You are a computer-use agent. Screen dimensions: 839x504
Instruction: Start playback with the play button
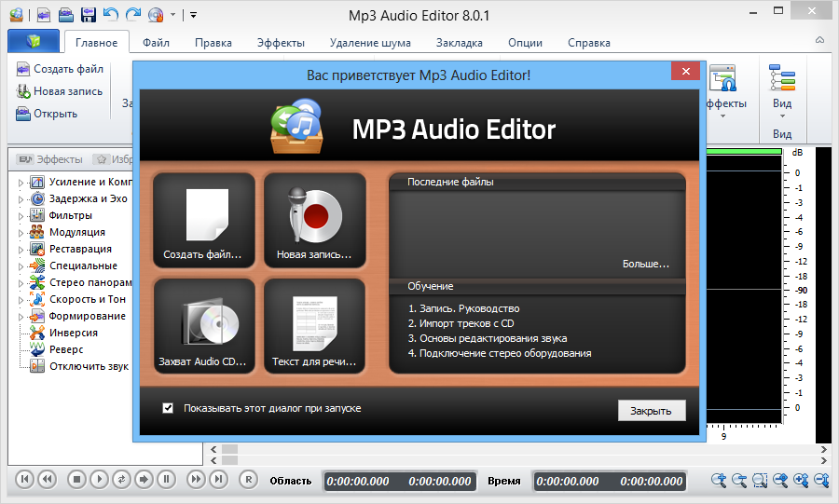99,480
